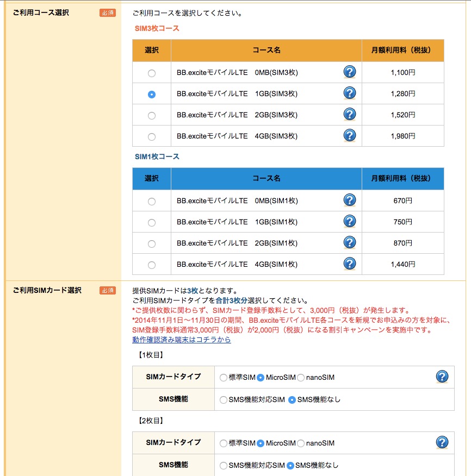Open help icon for 1GB SIM3枚 course
Screen dimensions: 471x476
pyautogui.click(x=350, y=93)
